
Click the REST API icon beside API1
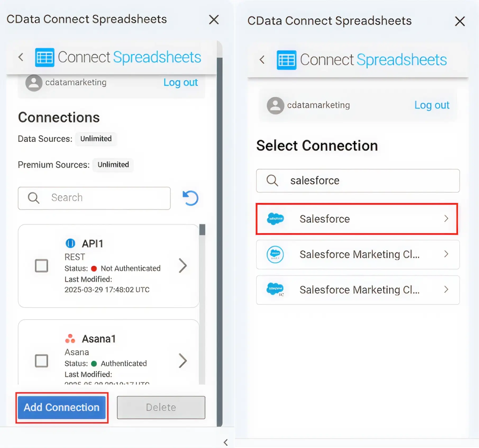[70, 243]
